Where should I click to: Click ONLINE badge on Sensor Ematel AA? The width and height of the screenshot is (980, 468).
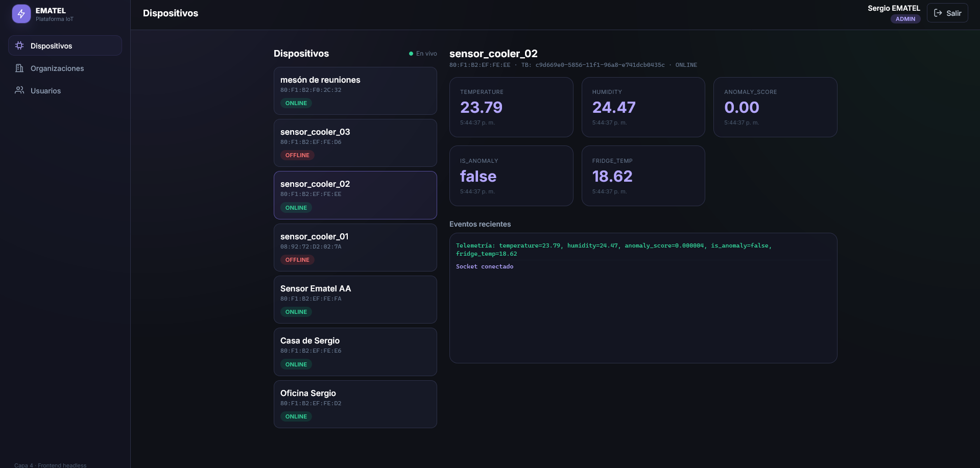point(296,312)
